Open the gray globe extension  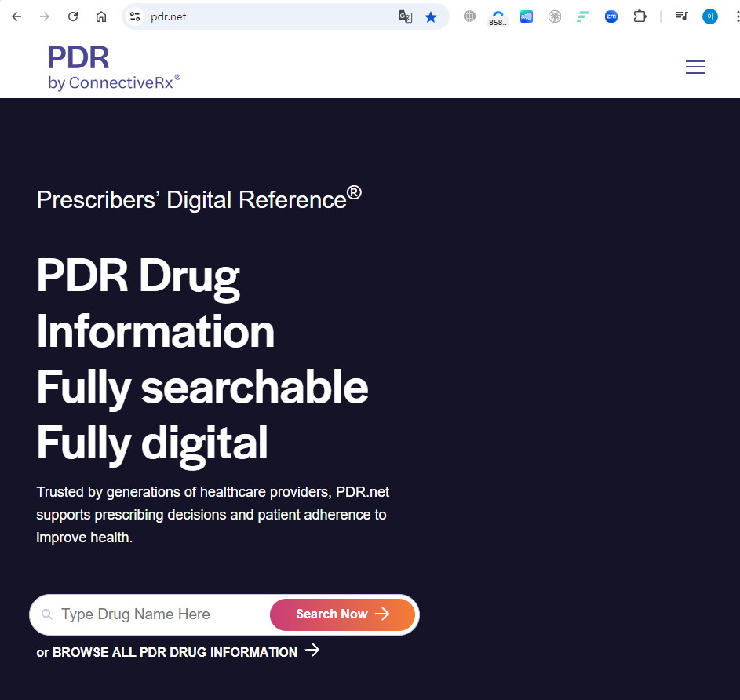pos(469,16)
